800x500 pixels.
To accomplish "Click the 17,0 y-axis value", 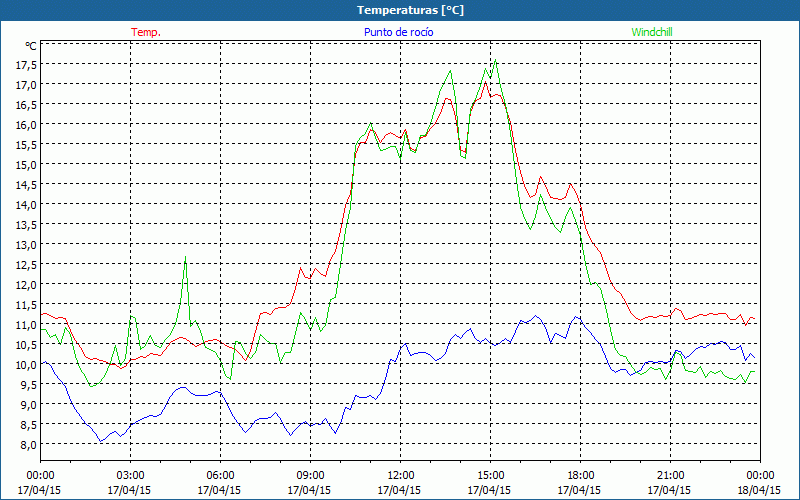I will point(26,84).
